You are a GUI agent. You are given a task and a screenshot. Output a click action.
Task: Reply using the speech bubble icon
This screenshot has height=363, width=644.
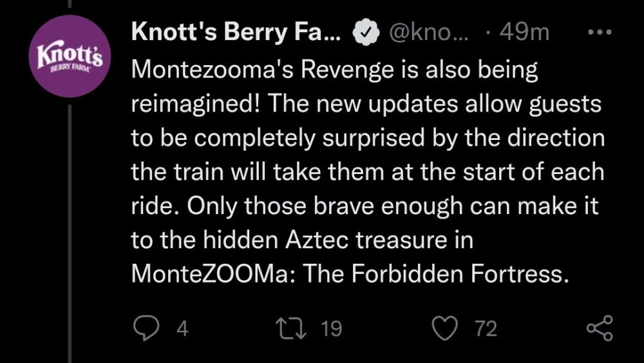tap(146, 329)
